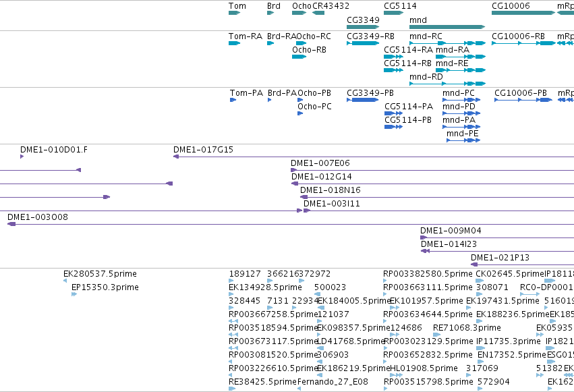Select the mnd-RD transcript label

[x=426, y=77]
